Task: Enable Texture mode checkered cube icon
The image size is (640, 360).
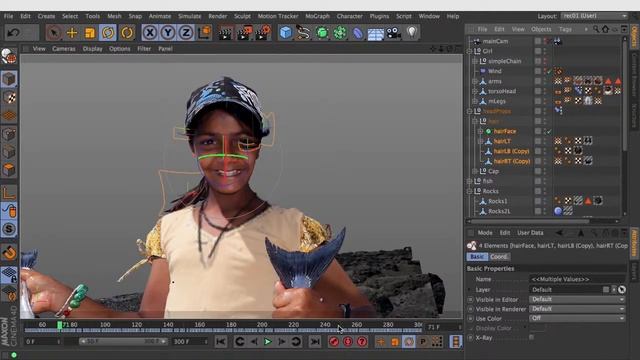Action: (9, 97)
